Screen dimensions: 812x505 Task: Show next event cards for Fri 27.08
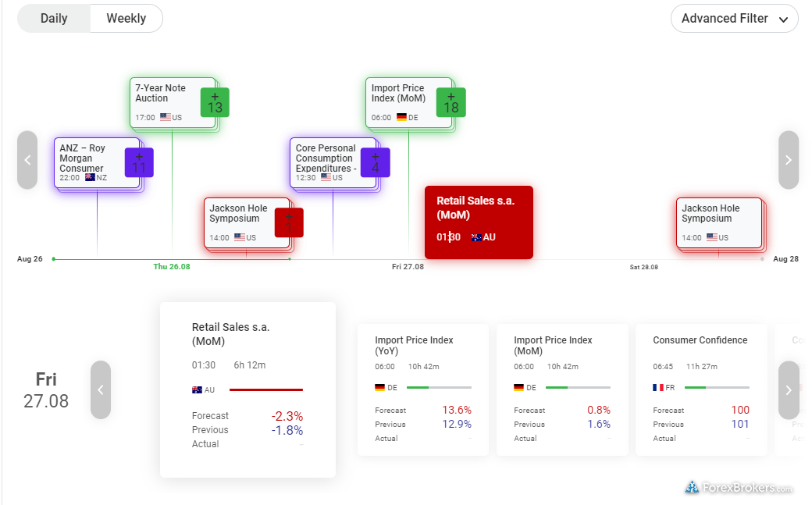789,390
